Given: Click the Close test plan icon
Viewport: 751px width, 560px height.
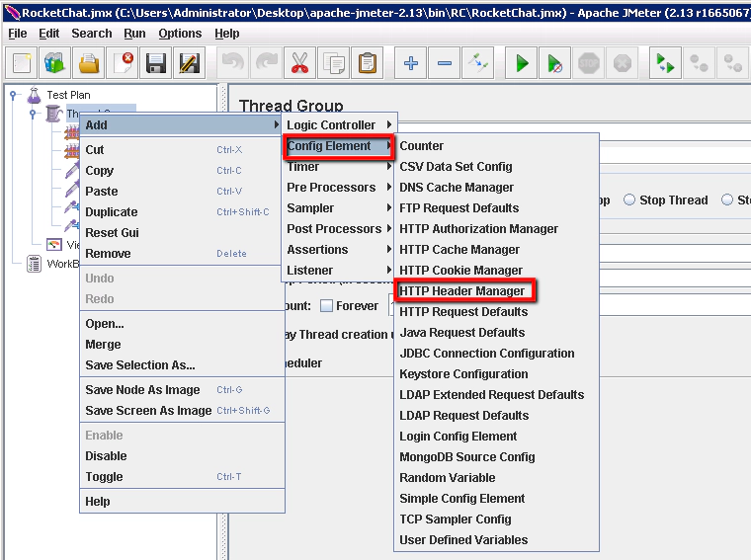Looking at the screenshot, I should tap(123, 63).
